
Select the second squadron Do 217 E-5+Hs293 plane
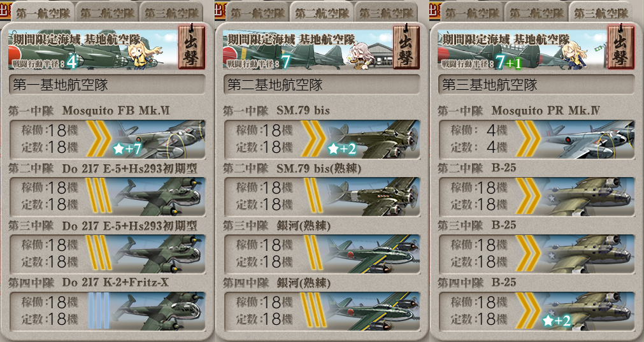(158, 197)
